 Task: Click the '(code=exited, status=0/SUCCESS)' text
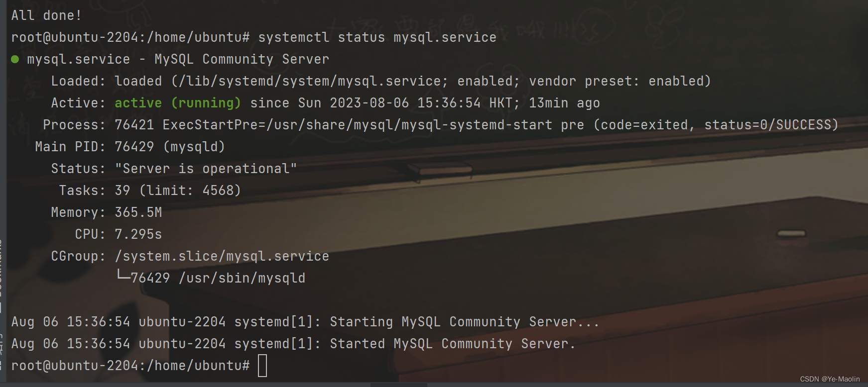point(716,125)
